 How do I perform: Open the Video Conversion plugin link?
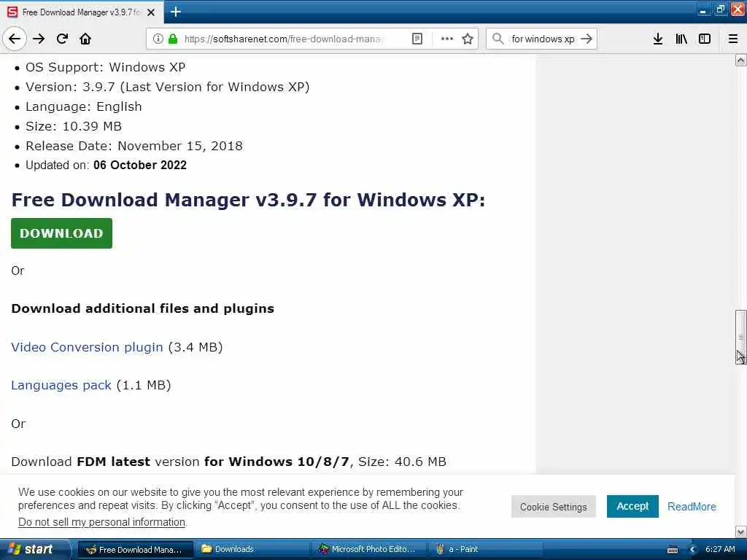[88, 347]
